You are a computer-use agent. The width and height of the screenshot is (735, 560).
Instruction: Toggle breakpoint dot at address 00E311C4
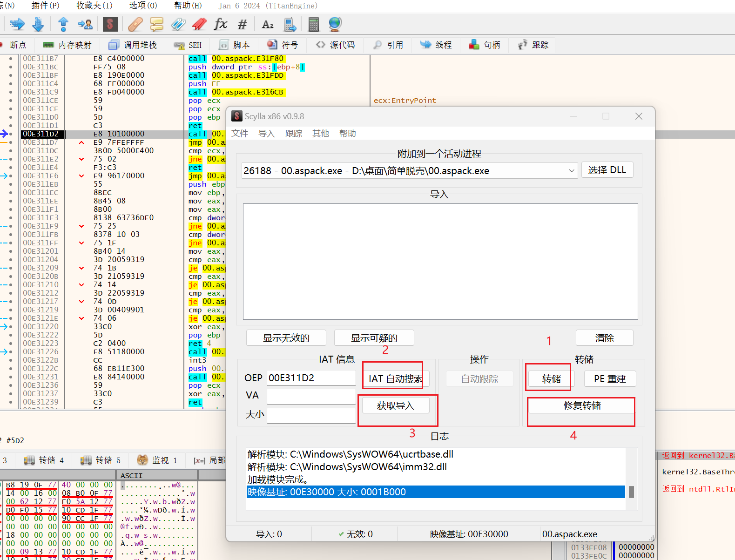pos(11,84)
